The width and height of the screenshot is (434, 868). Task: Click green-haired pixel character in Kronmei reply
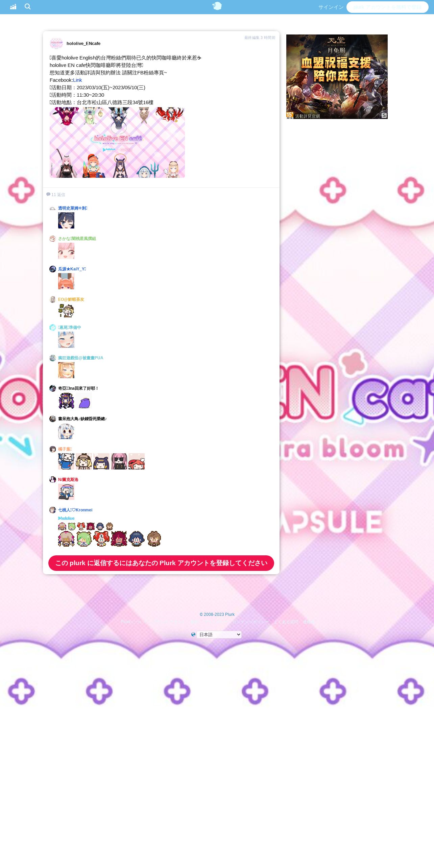click(x=84, y=539)
